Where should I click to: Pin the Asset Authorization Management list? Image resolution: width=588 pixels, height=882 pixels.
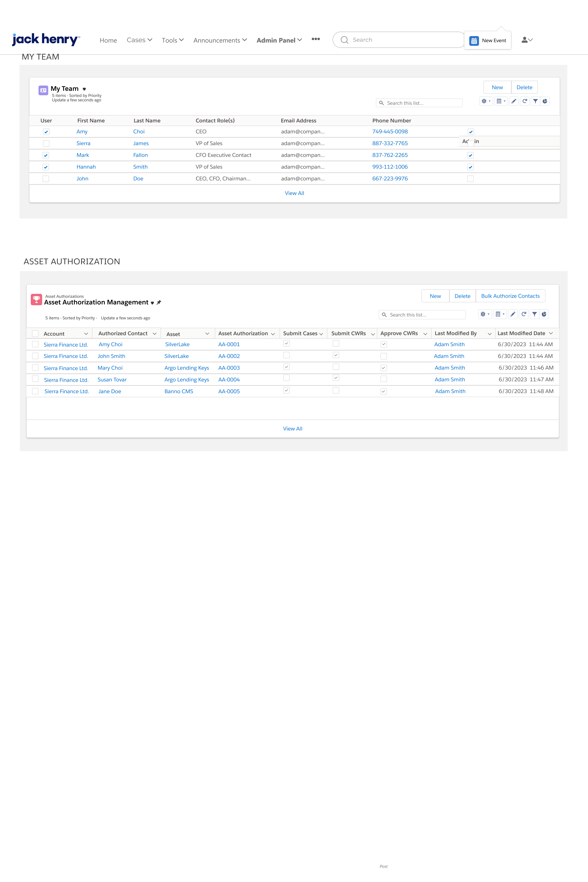click(159, 302)
